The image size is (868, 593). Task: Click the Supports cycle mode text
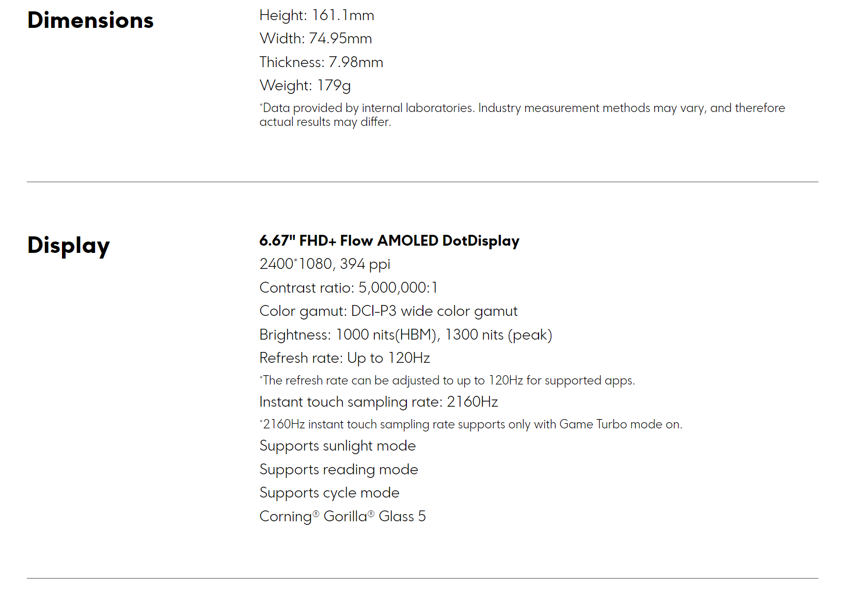point(329,493)
